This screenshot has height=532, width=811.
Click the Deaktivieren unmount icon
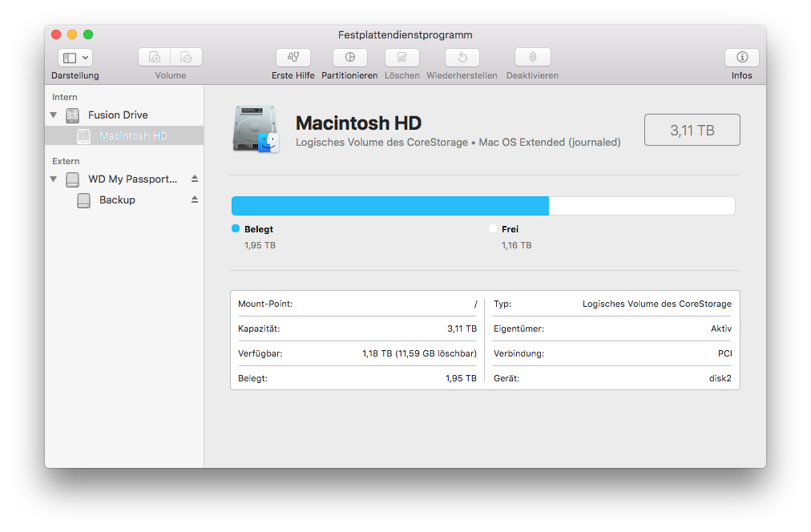532,58
